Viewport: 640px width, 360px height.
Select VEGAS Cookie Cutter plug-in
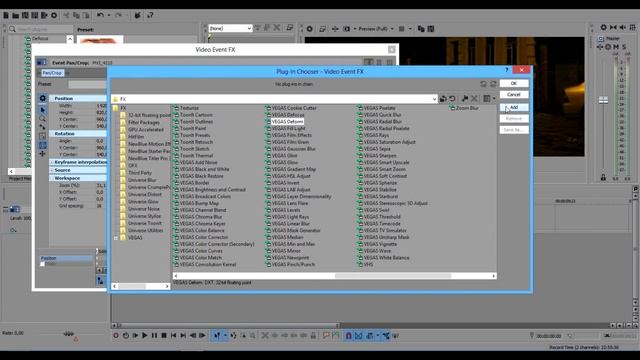coord(294,108)
